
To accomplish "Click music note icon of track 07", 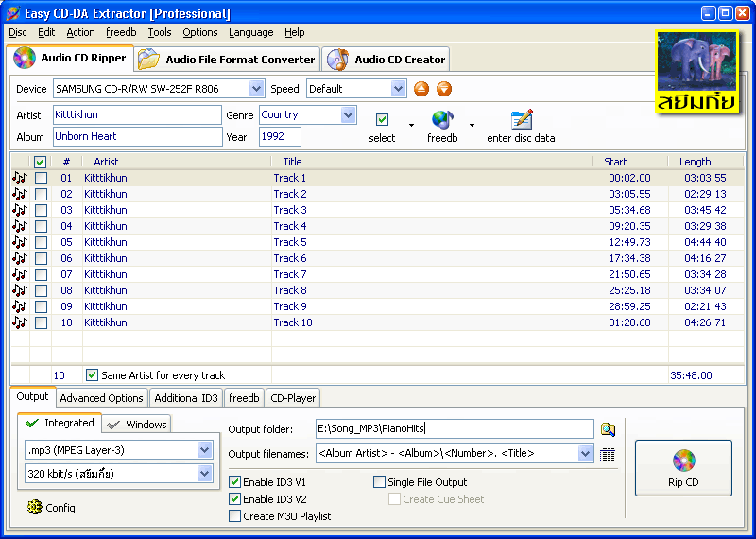I will [20, 274].
